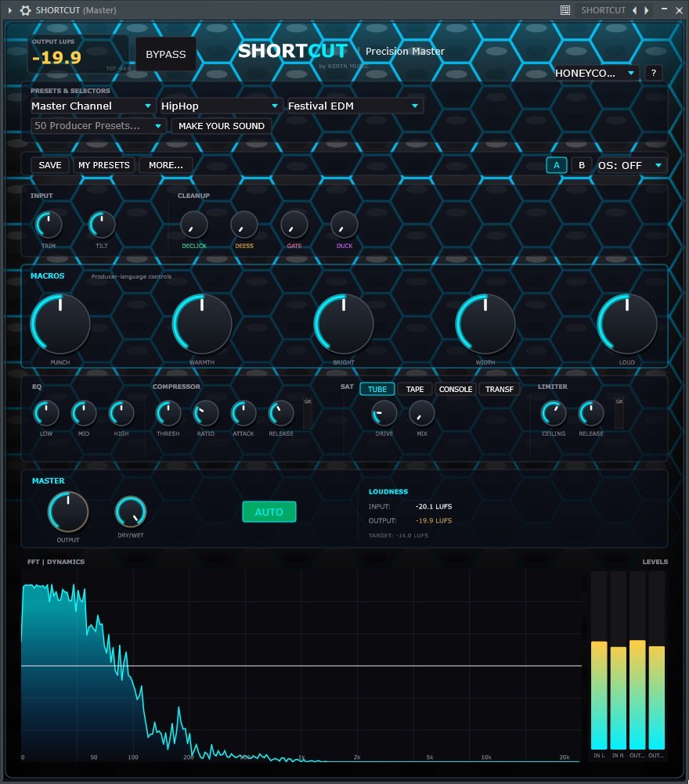Click the LOUD macro knob
689x784 pixels.
[x=627, y=323]
